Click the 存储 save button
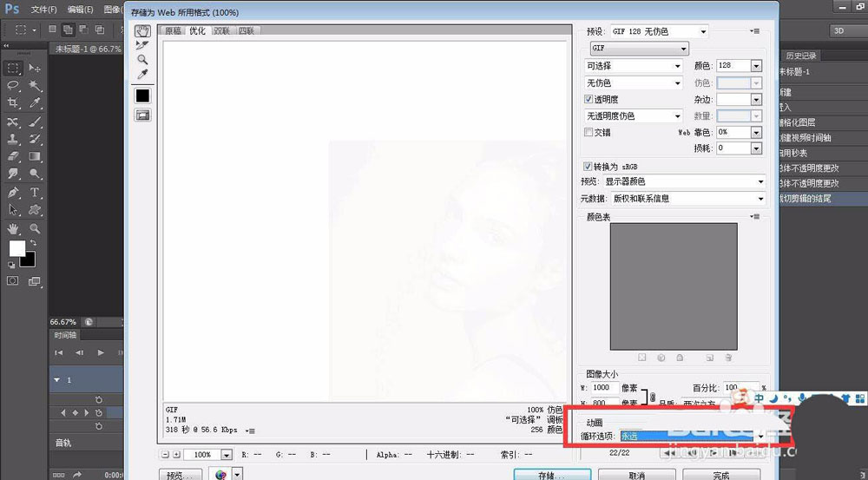 (x=552, y=475)
